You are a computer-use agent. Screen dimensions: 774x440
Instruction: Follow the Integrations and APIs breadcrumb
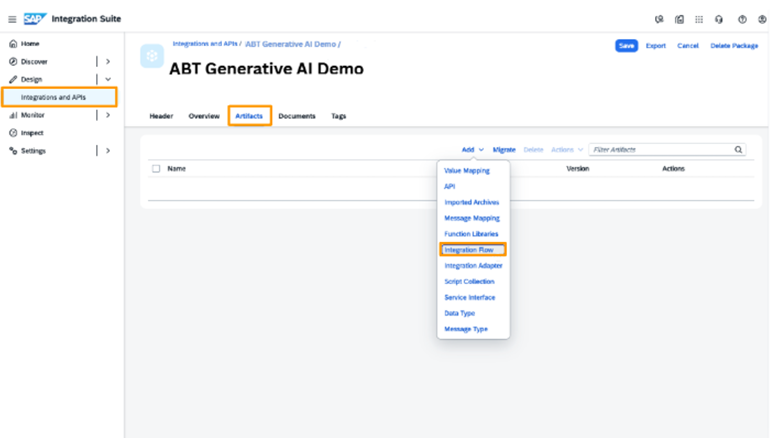pyautogui.click(x=205, y=44)
